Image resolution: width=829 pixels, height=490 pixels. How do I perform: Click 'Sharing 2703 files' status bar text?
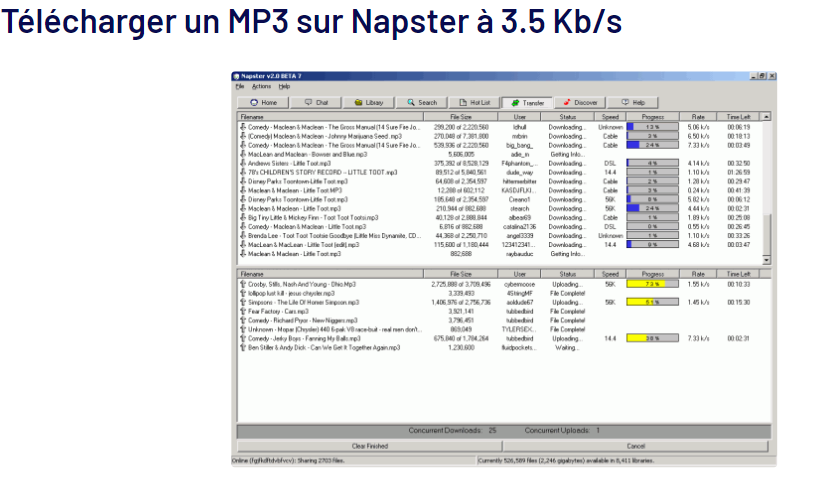coord(321,461)
